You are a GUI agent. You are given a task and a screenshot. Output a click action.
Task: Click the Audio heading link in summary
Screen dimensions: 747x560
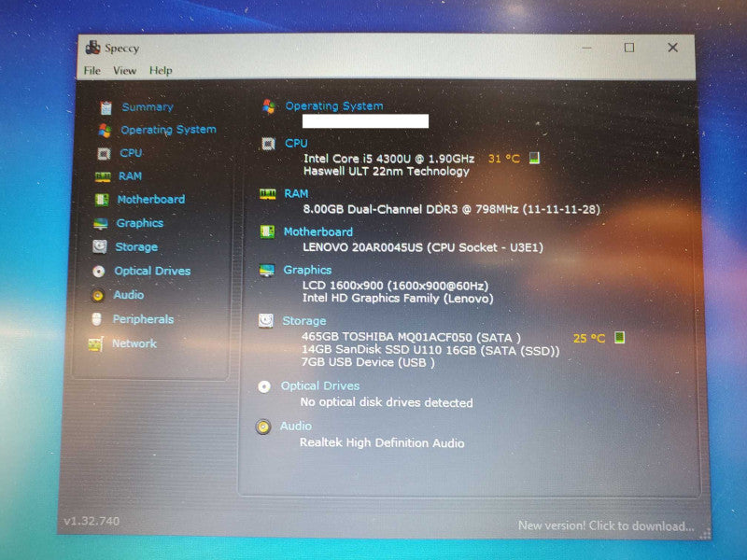[296, 426]
